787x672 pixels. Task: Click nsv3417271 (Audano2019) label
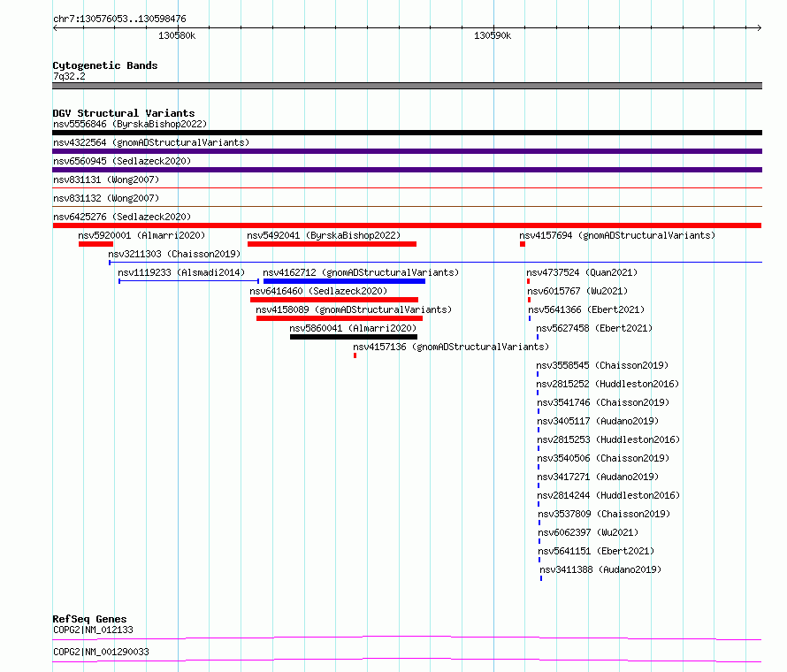tap(598, 477)
